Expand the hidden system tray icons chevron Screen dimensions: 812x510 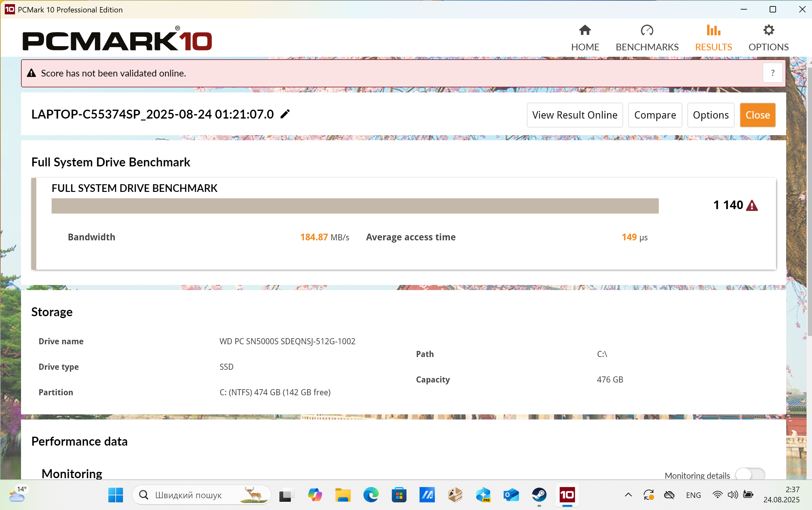(628, 495)
